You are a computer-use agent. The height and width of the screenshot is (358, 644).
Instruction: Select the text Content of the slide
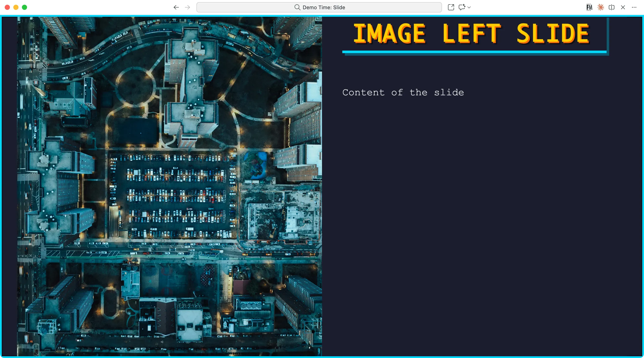[x=403, y=93]
